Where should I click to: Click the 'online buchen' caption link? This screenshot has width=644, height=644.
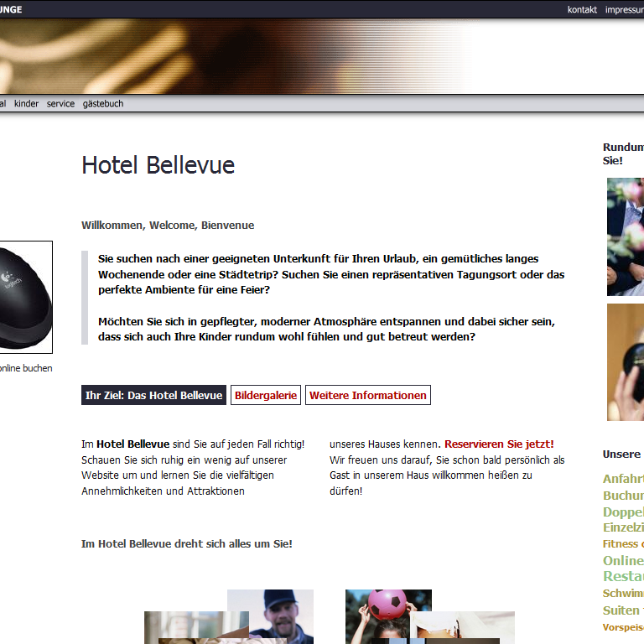[26, 368]
